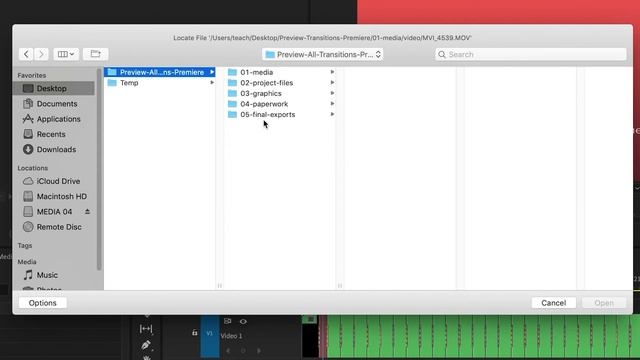640x360 pixels.
Task: Select Macintosh HD location
Action: tap(54, 196)
